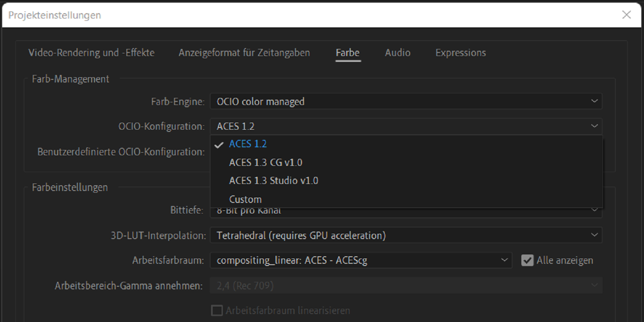This screenshot has height=322, width=644.
Task: Choose ACES 1.2 from the list
Action: pos(248,144)
